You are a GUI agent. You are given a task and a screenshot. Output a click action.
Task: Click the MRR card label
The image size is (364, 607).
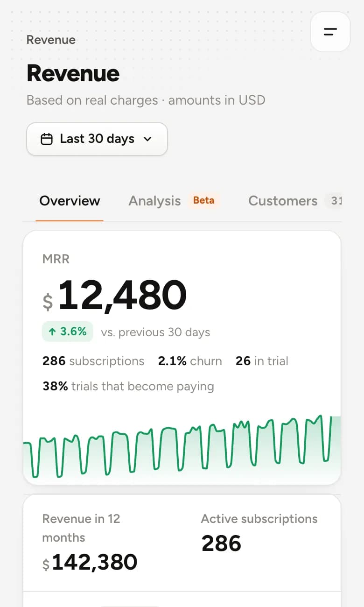tap(56, 259)
